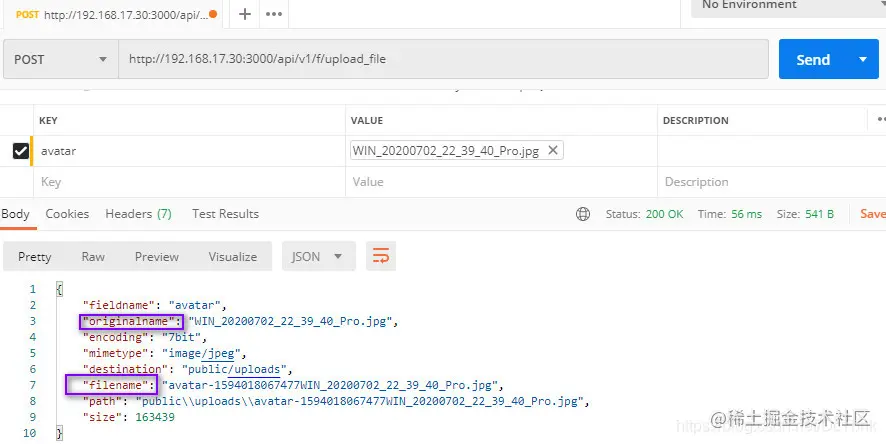Click the Size 541 B text
Image resolution: width=886 pixels, height=444 pixels.
click(805, 214)
